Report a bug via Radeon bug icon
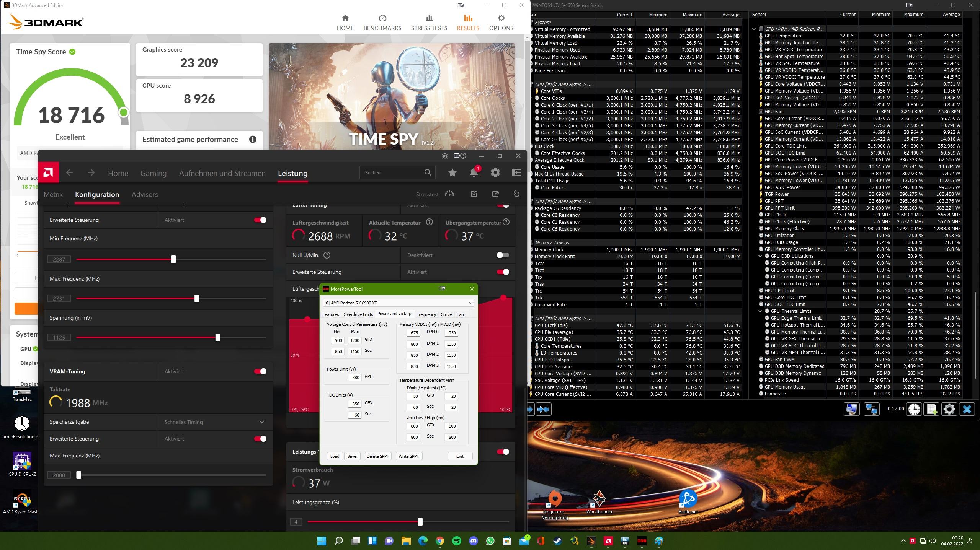980x550 pixels. click(x=444, y=156)
